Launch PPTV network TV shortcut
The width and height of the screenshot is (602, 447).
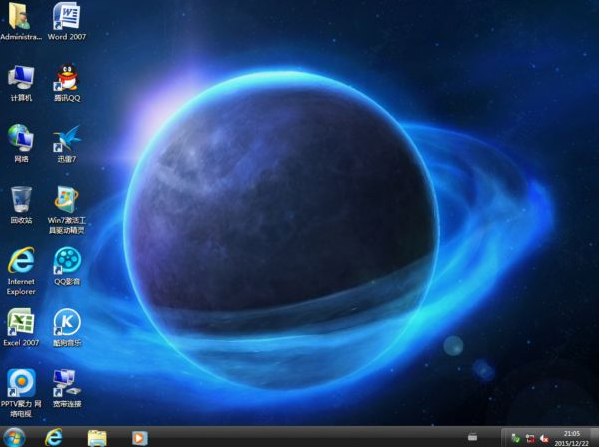[21, 382]
